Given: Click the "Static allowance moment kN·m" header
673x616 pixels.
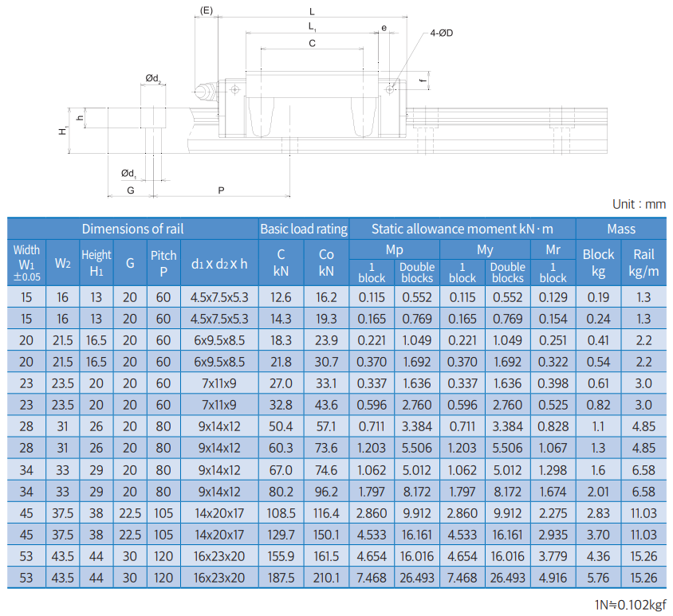Looking at the screenshot, I should point(462,229).
